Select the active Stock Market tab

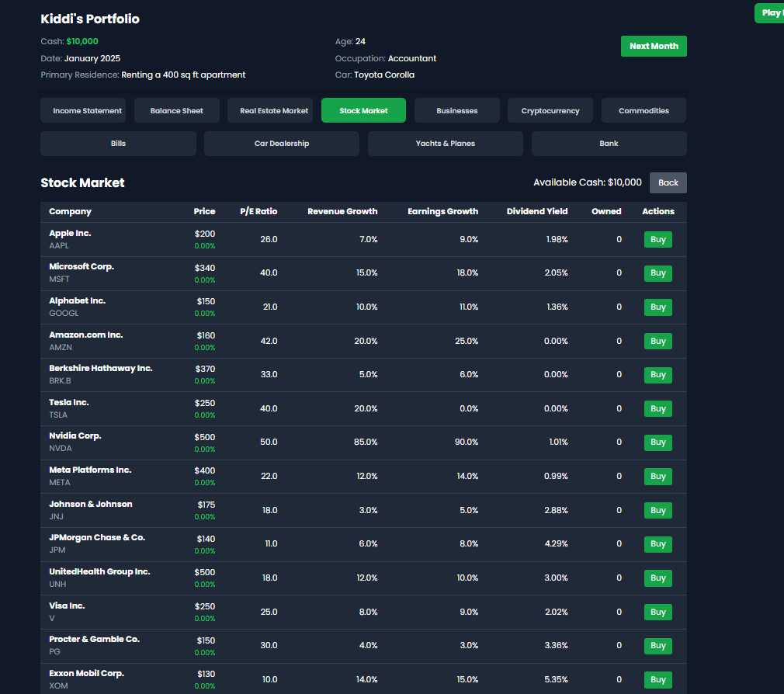pos(363,110)
